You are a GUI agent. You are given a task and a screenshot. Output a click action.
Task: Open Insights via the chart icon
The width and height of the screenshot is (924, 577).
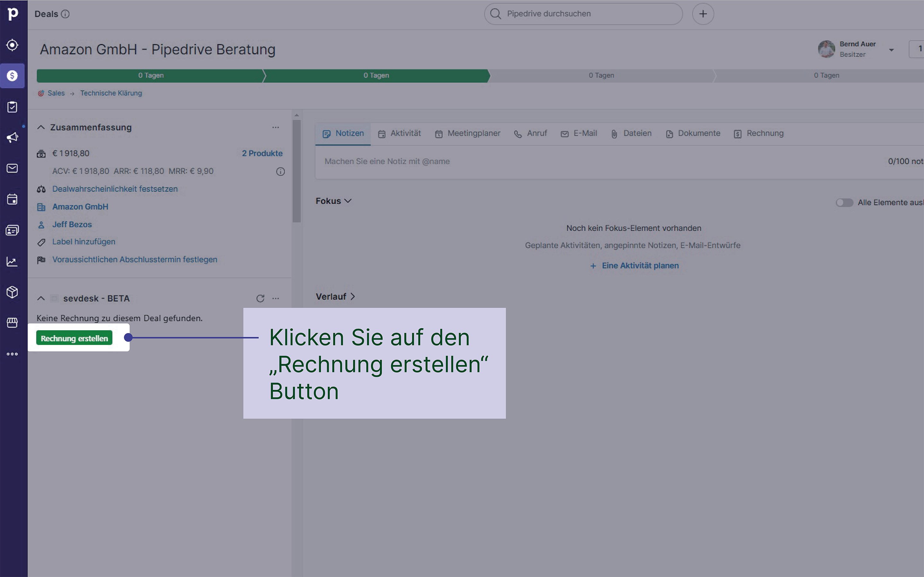(x=12, y=262)
